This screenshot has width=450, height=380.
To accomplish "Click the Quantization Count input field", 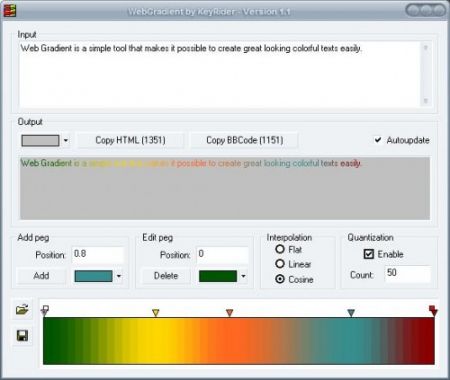I will (x=408, y=274).
